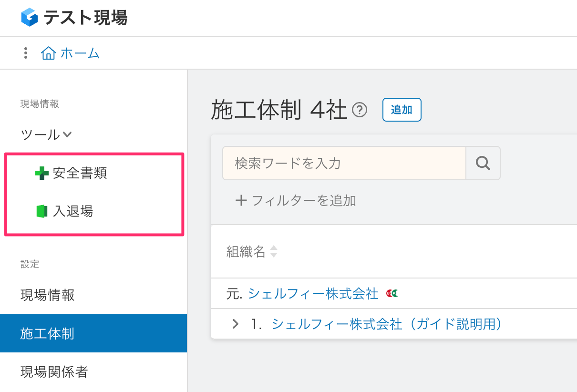Click the blue cube app logo
The image size is (577, 392).
30,18
